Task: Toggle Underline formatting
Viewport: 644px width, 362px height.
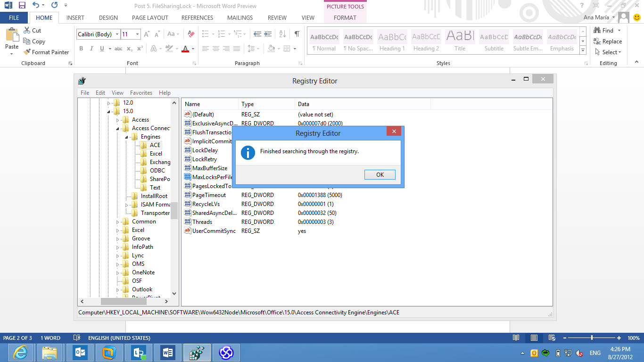Action: [101, 49]
